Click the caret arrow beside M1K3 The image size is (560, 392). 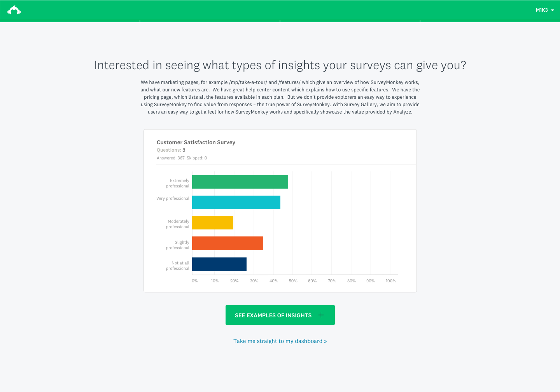(x=553, y=10)
